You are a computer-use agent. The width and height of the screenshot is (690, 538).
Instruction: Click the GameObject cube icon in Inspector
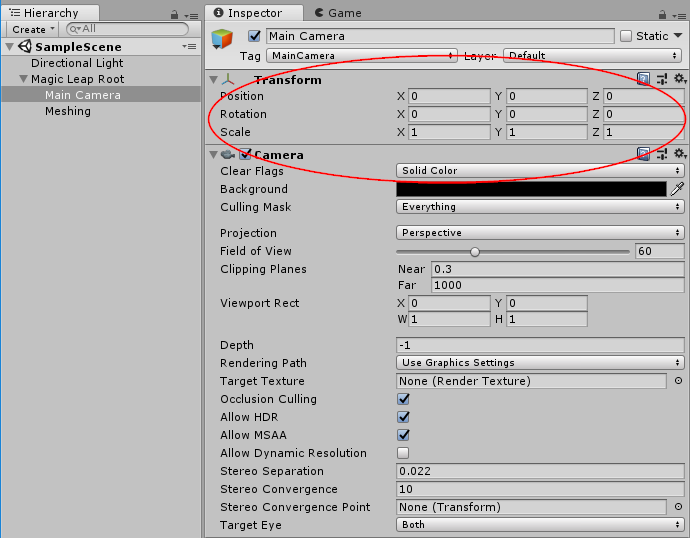(222, 40)
